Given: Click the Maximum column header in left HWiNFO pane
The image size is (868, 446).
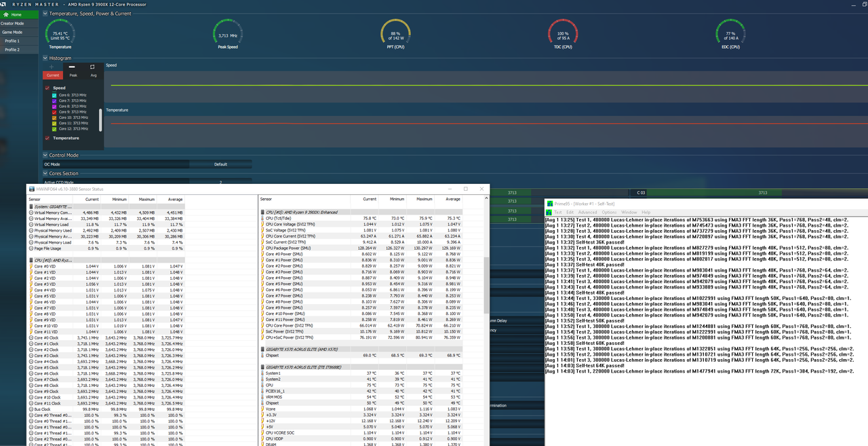Looking at the screenshot, I should pos(143,200).
